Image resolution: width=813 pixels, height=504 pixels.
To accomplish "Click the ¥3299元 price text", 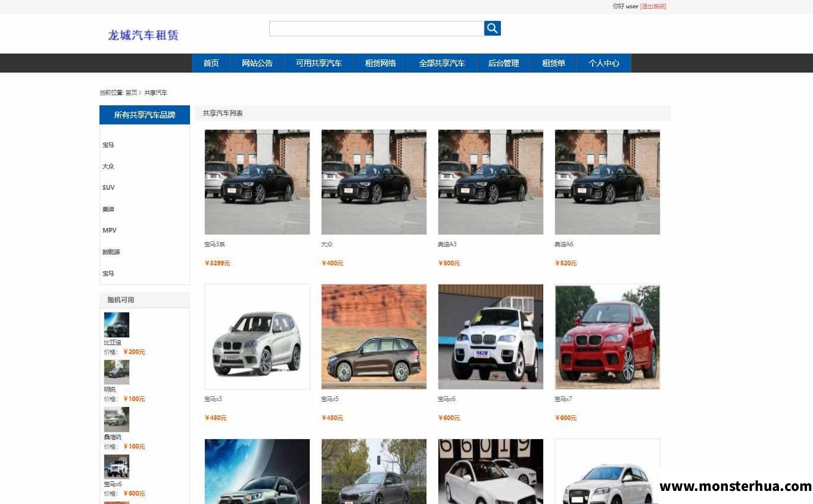I will [x=217, y=264].
